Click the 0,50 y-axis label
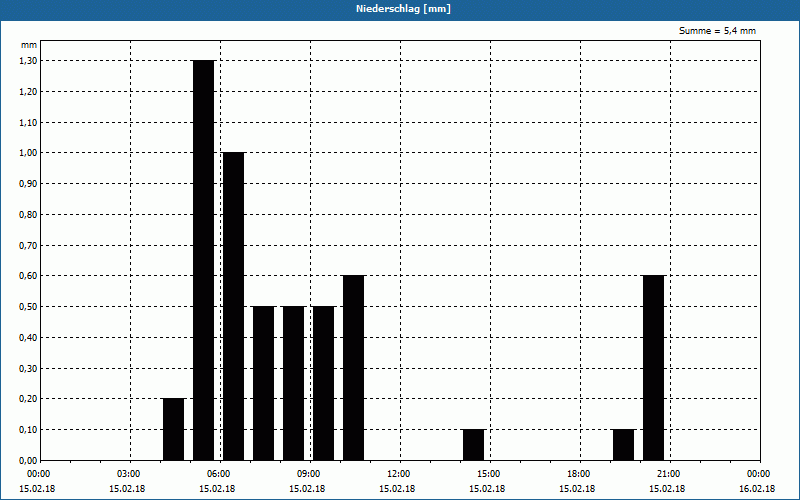 point(28,307)
